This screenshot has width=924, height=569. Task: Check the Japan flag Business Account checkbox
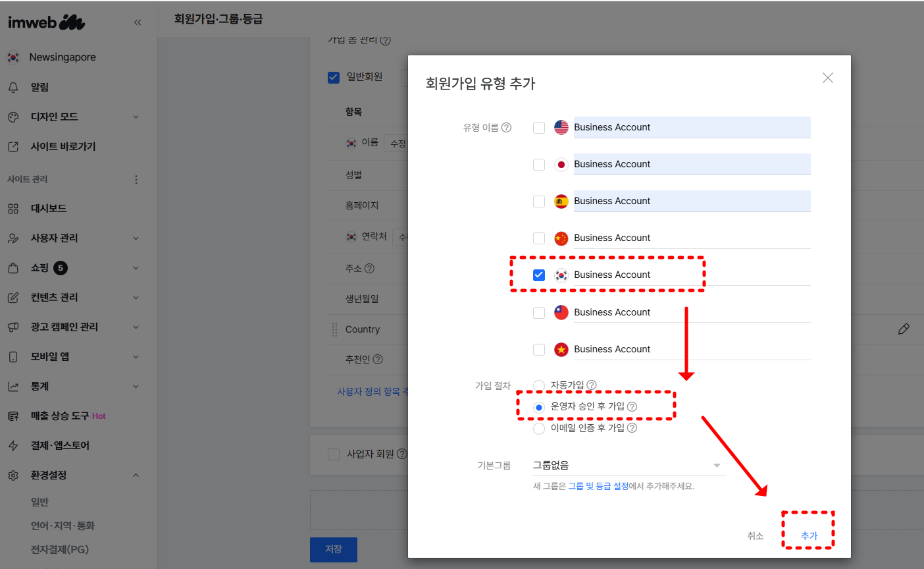pos(539,164)
